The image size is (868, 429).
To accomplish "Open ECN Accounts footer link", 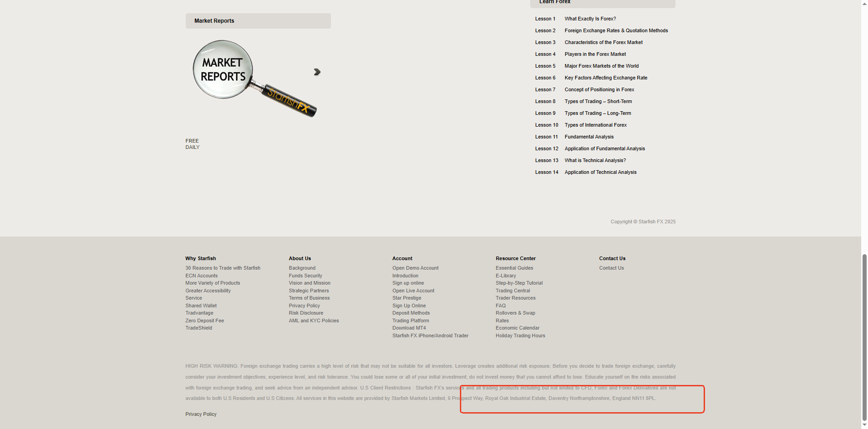I will point(201,276).
